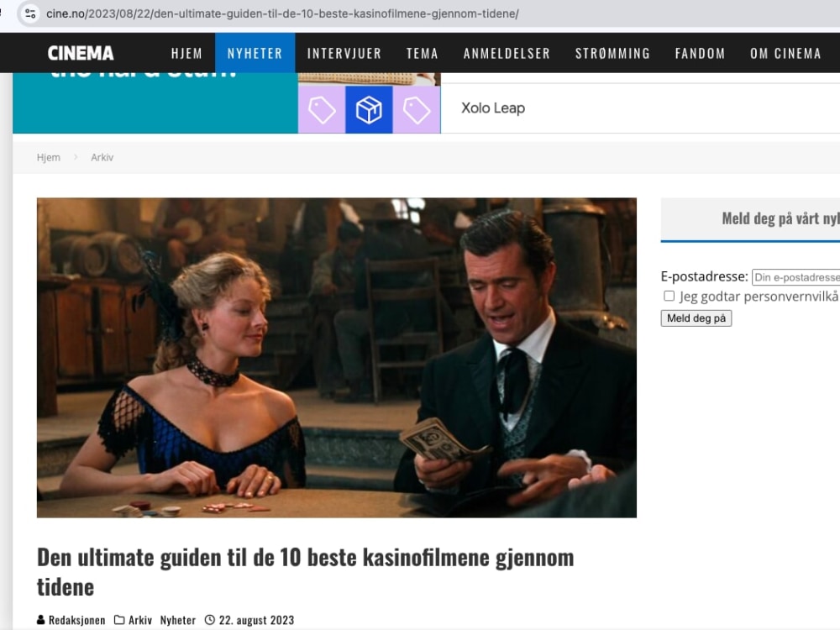Screen dimensions: 840x630
Task: Click the Meld deg på button
Action: point(696,318)
